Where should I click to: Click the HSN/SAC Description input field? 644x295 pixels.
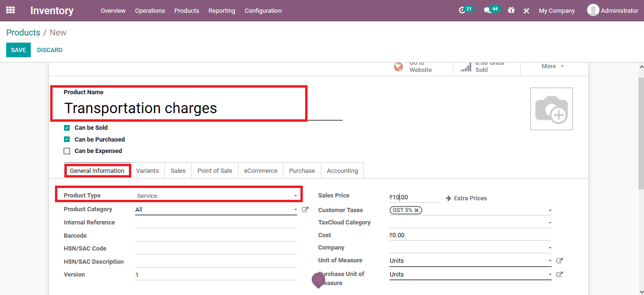coord(216,262)
